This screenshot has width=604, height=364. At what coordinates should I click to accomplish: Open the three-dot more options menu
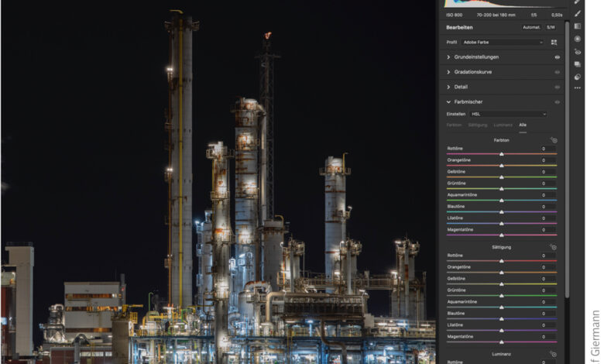click(x=578, y=88)
